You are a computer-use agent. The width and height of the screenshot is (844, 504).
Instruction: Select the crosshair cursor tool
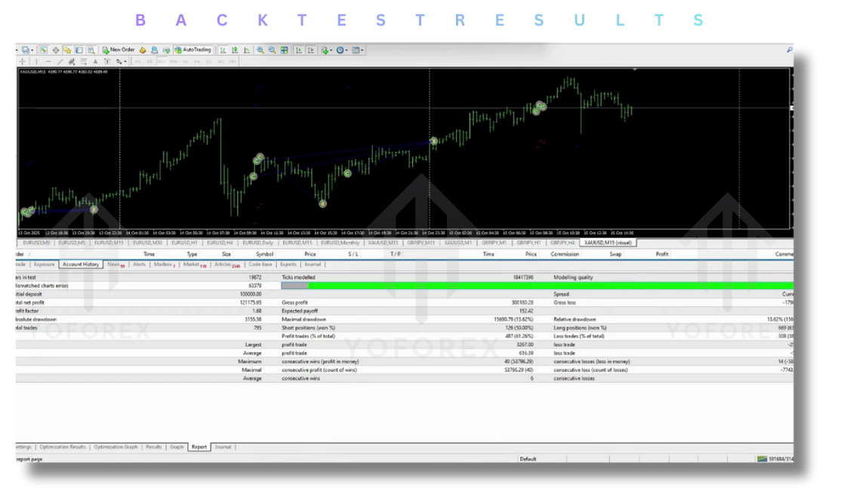pos(23,61)
